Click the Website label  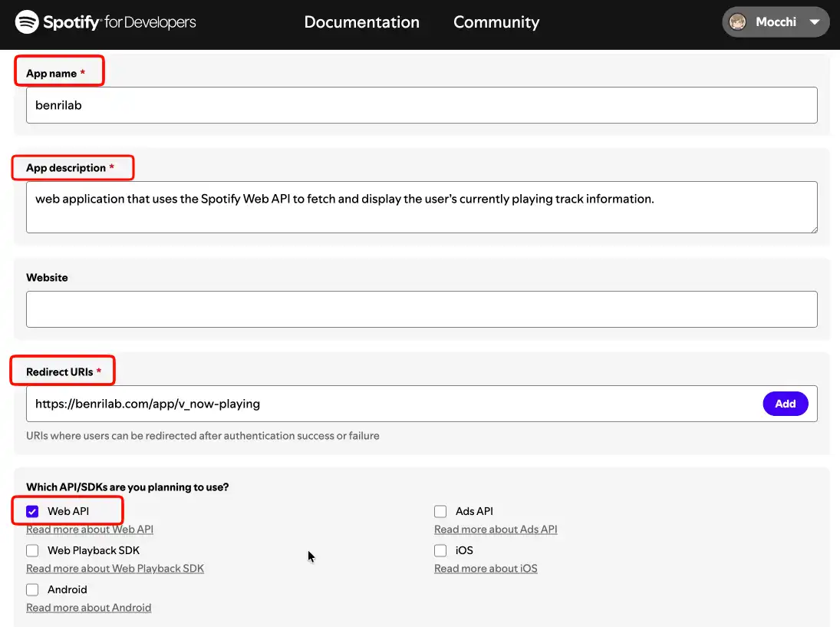[x=47, y=278]
